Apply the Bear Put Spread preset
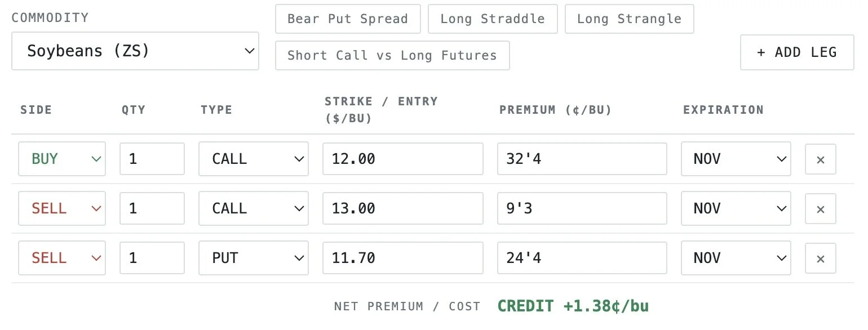This screenshot has height=330, width=868. [x=348, y=19]
